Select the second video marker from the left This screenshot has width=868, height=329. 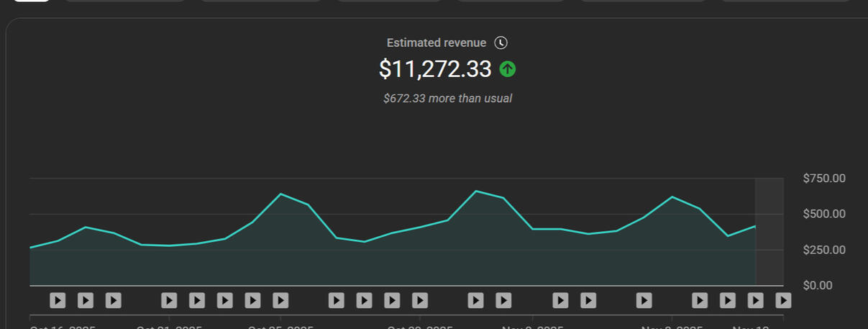[86, 300]
